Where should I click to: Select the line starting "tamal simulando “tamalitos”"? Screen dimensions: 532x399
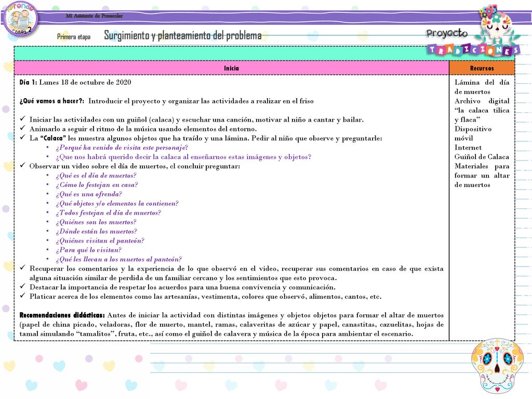pos(216,334)
